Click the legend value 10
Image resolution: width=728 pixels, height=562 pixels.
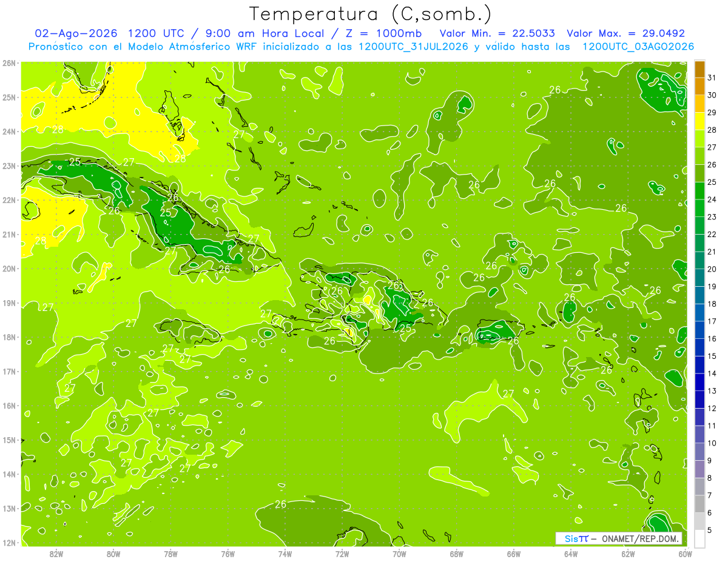(712, 443)
